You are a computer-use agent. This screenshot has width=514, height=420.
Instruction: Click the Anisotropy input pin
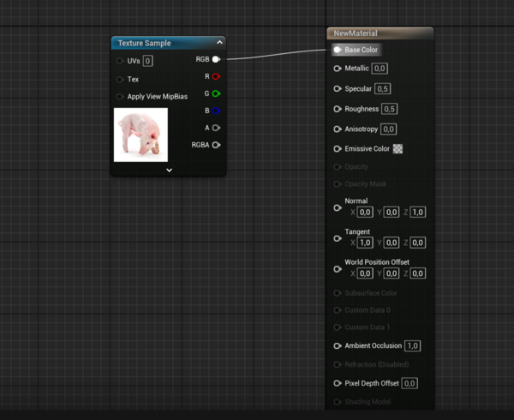[338, 129]
